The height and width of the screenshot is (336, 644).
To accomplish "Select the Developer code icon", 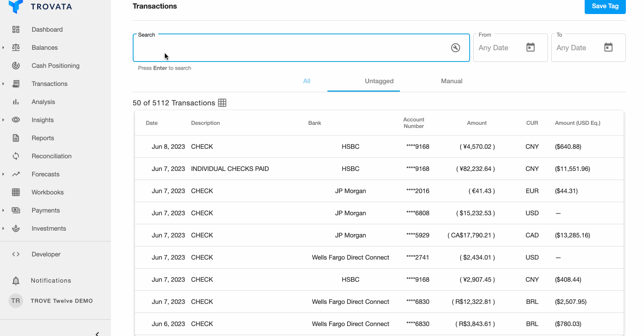I will click(16, 254).
